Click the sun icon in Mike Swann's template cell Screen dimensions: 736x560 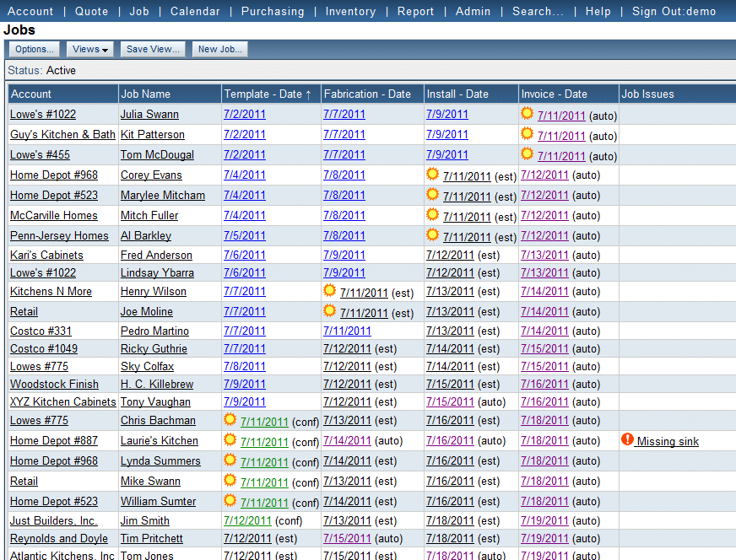click(230, 480)
